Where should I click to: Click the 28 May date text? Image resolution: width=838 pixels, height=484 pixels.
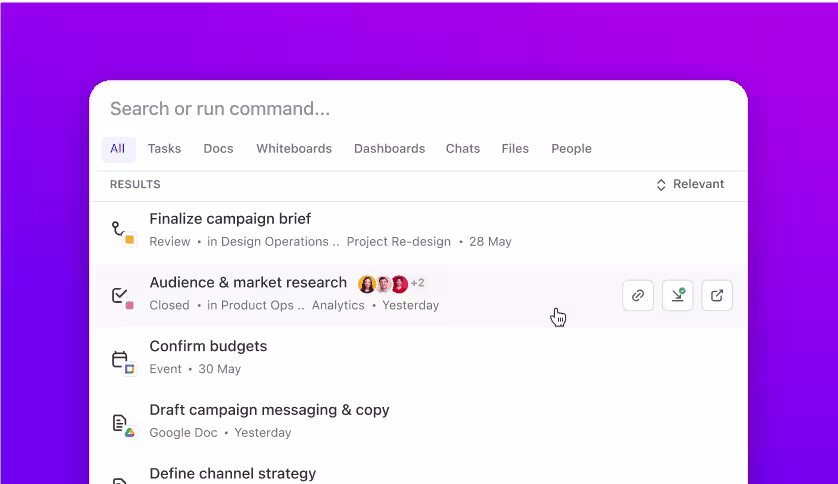pyautogui.click(x=490, y=241)
